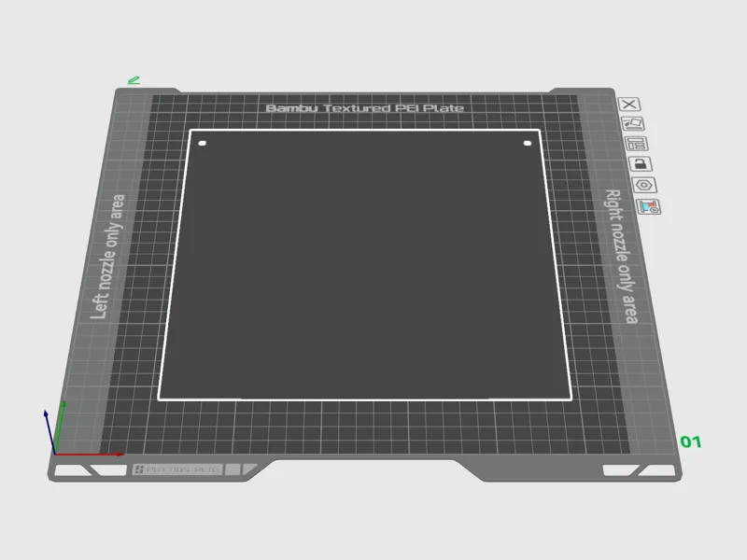Click the Right nozzle only area text
Screen dimensions: 747x560
[621, 257]
